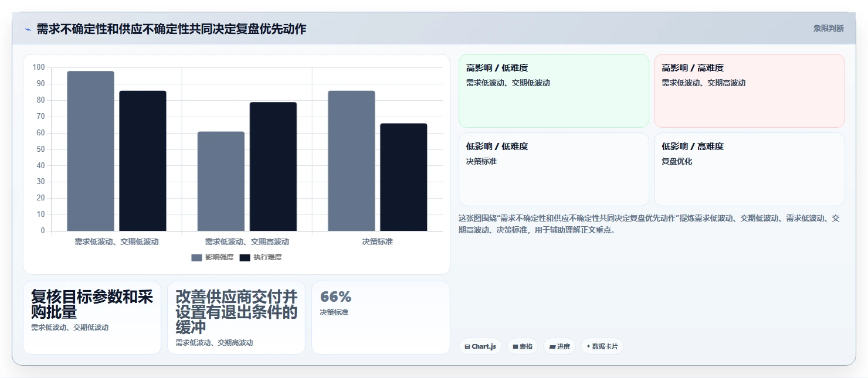
Task: Click the 执行难度 bar for 决策标准
Action: tap(404, 177)
